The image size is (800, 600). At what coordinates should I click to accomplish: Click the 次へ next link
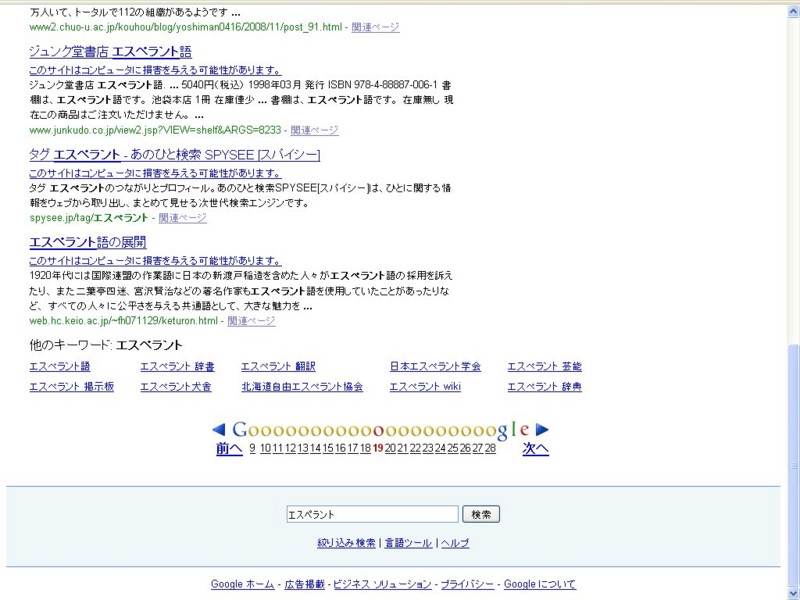536,448
